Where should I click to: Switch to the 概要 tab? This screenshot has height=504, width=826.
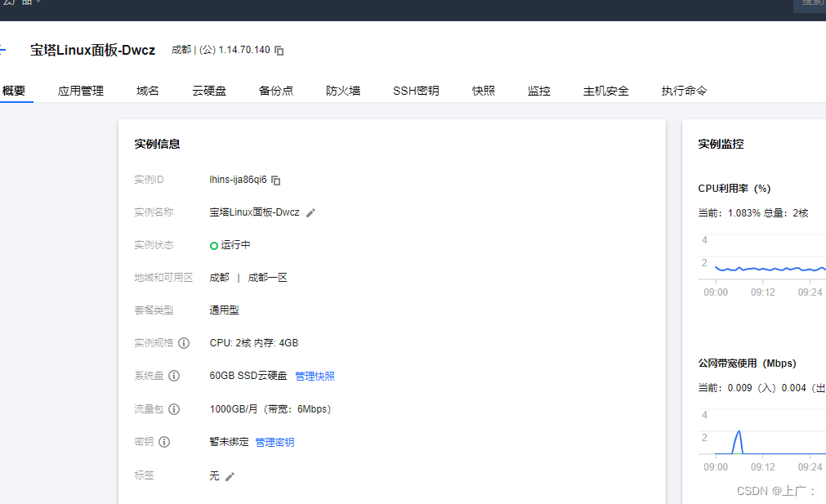click(14, 91)
